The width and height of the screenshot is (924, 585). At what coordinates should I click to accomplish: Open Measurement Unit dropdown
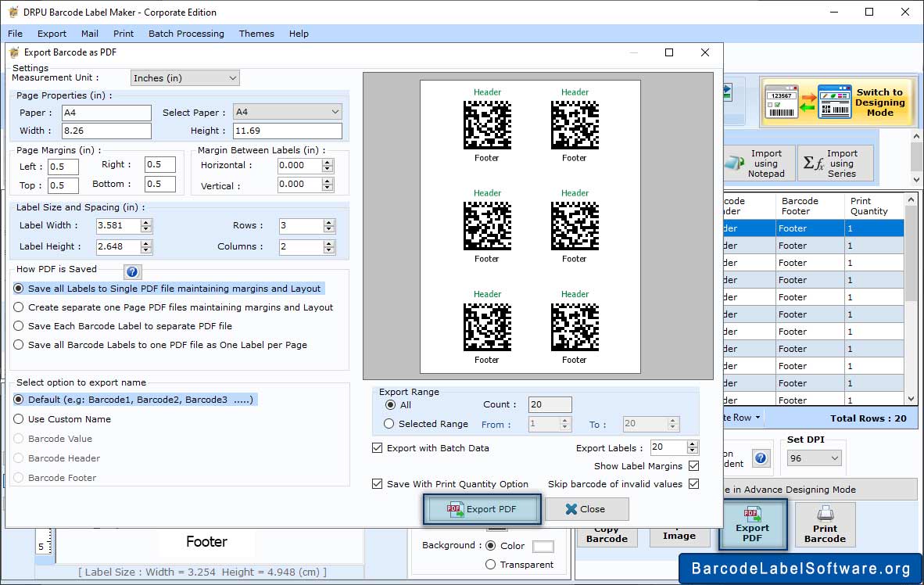click(185, 78)
